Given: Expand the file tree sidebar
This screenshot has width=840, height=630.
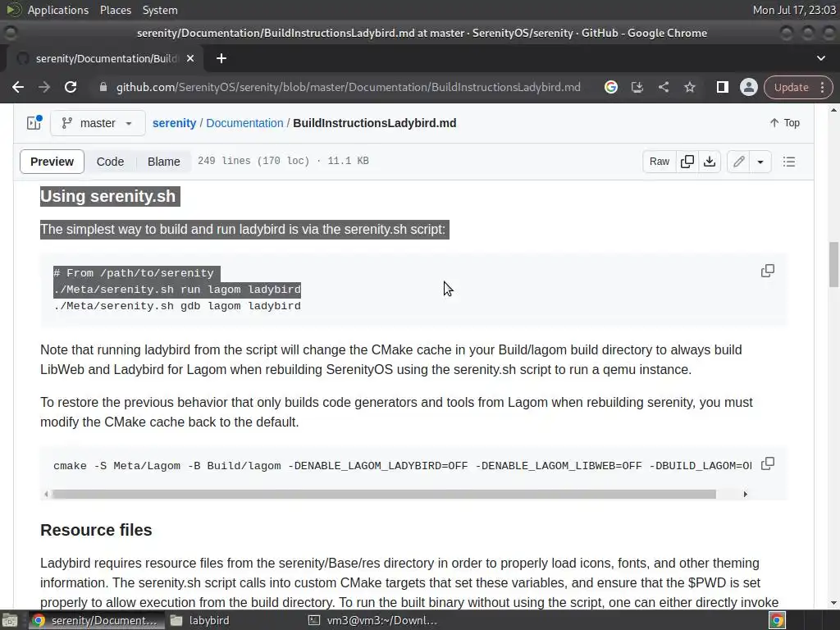Looking at the screenshot, I should pos(34,123).
